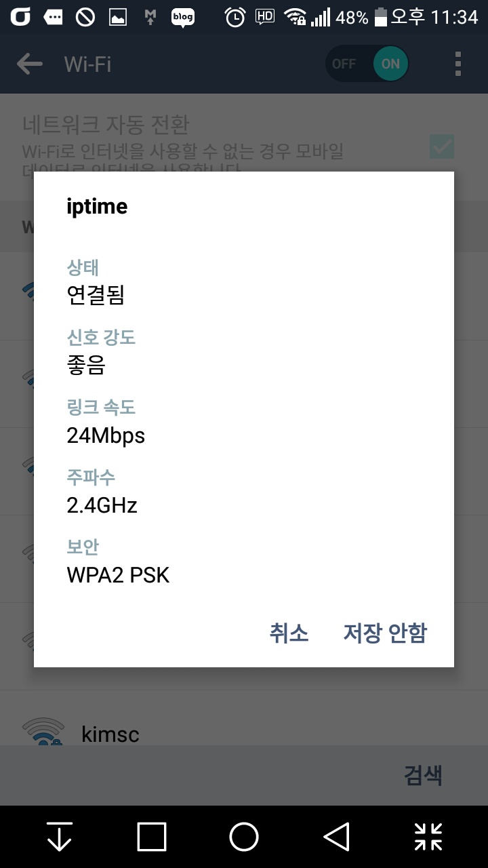Tap the blog notification icon
This screenshot has width=488, height=868.
click(182, 17)
